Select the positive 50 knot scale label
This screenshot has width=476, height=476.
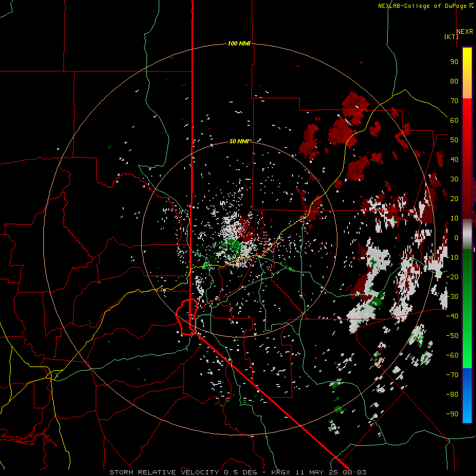[x=454, y=140]
